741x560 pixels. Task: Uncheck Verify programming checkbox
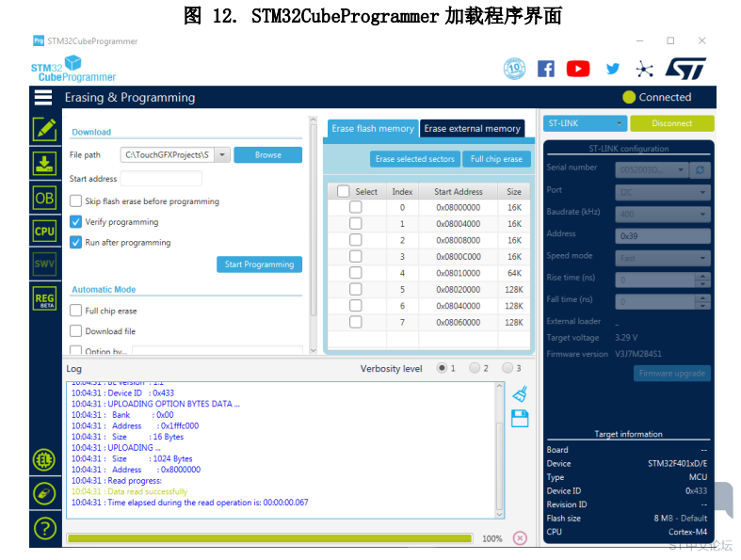click(76, 222)
